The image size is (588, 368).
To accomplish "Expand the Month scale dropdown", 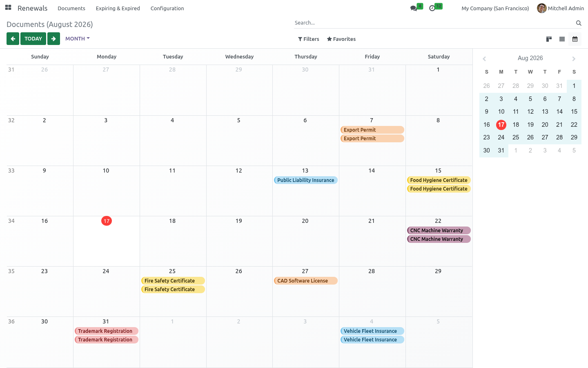I will [x=78, y=39].
